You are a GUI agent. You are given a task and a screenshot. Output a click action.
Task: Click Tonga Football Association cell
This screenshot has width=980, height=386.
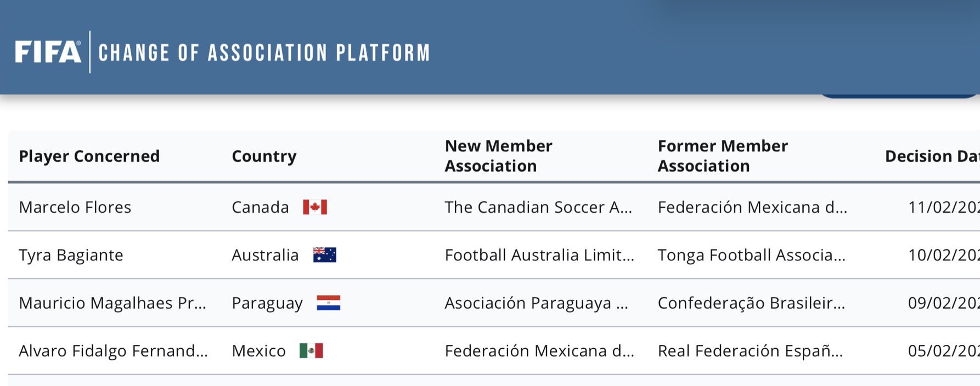click(x=751, y=255)
